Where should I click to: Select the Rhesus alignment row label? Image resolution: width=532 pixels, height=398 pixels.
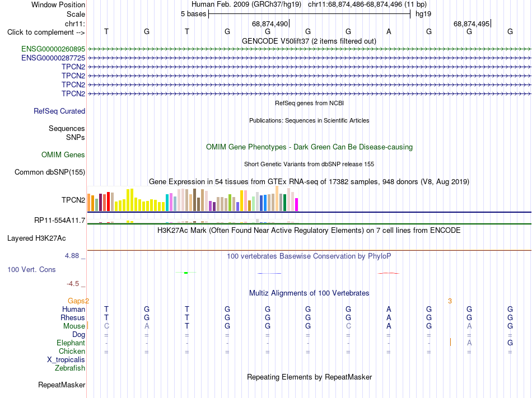[73, 317]
